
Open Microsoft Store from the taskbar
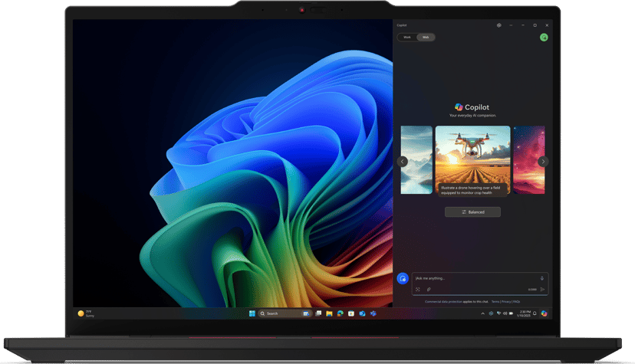point(351,313)
